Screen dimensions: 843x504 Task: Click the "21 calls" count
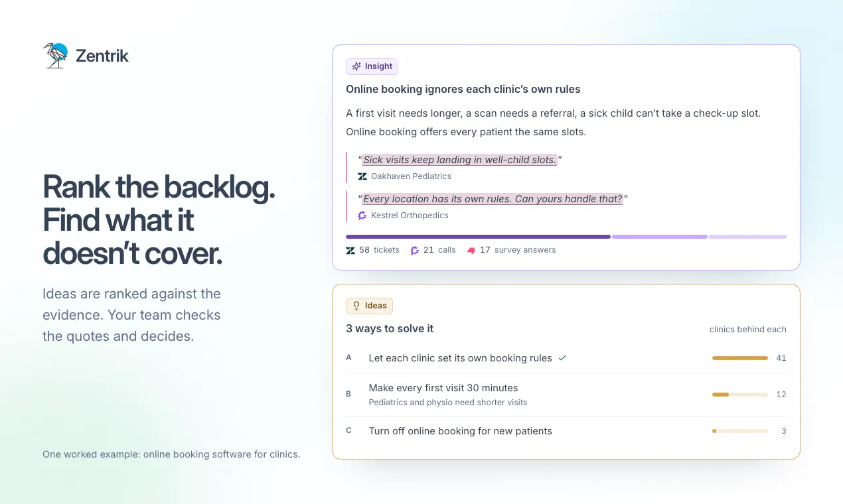(439, 250)
